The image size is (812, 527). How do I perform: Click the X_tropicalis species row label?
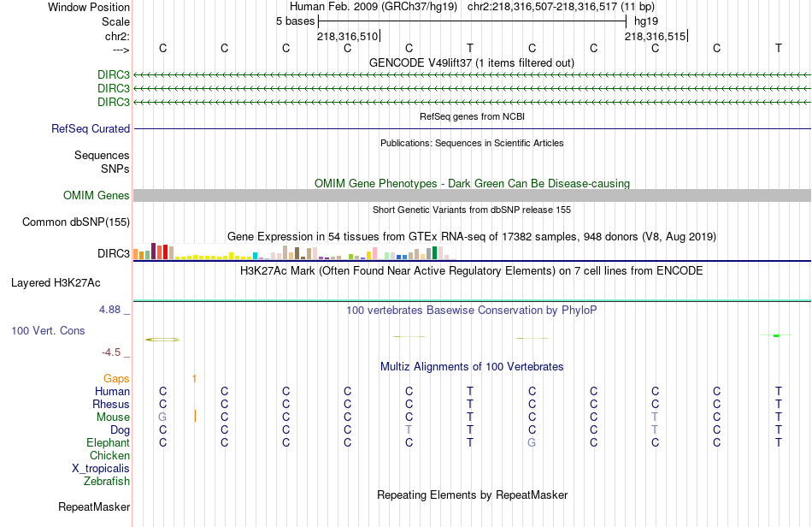(x=101, y=469)
